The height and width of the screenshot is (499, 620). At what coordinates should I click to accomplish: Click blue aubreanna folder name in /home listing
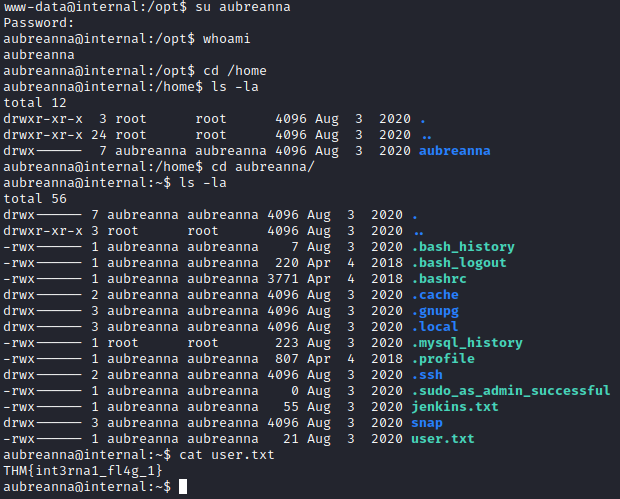[455, 150]
